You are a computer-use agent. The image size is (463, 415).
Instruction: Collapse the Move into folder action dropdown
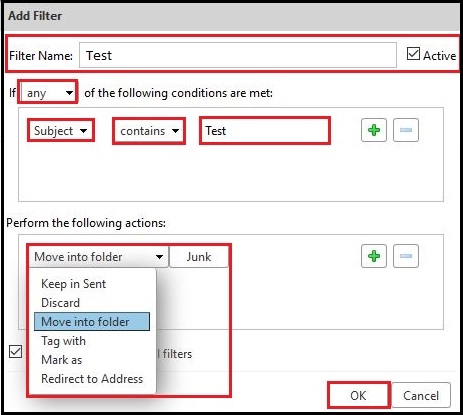[99, 257]
